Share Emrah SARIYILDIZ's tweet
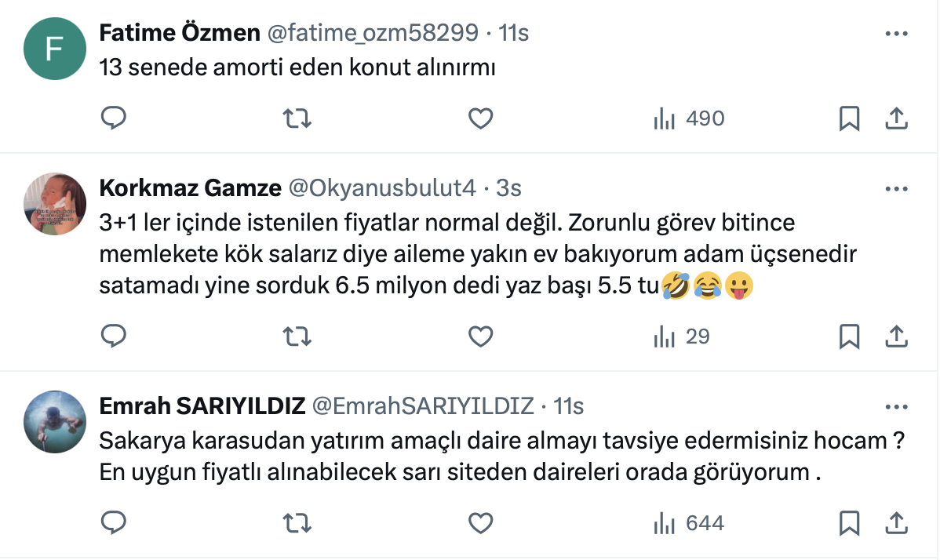This screenshot has height=560, width=940. (896, 522)
